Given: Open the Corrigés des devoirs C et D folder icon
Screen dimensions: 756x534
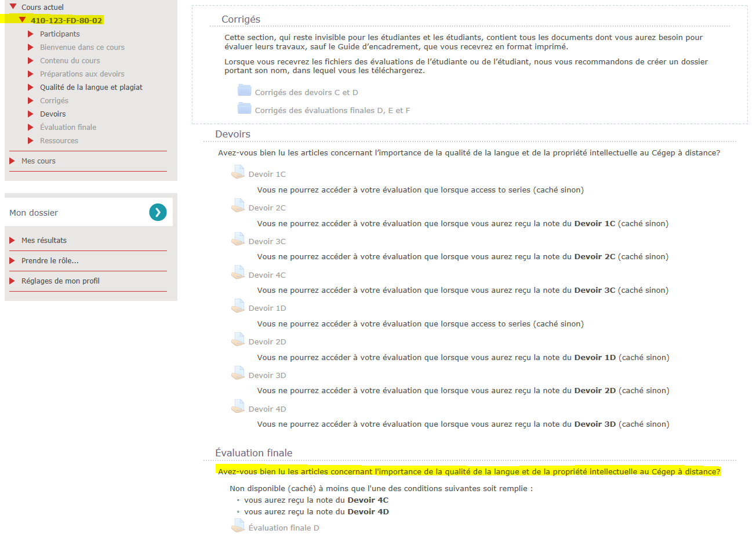Looking at the screenshot, I should coord(245,90).
